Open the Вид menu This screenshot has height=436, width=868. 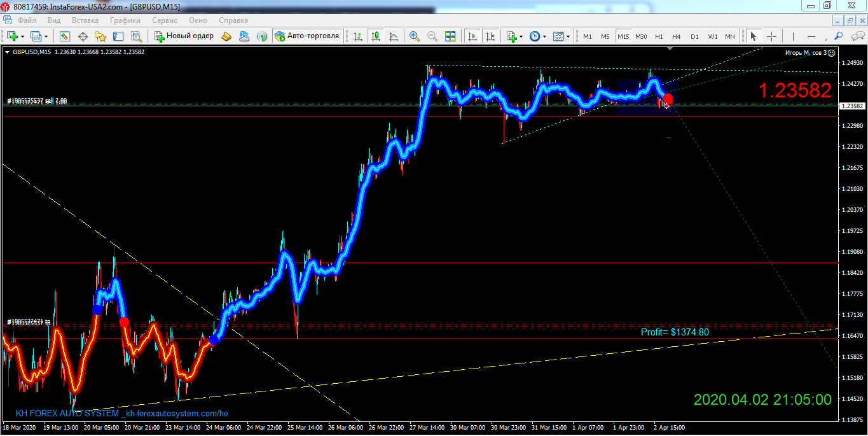click(x=54, y=20)
